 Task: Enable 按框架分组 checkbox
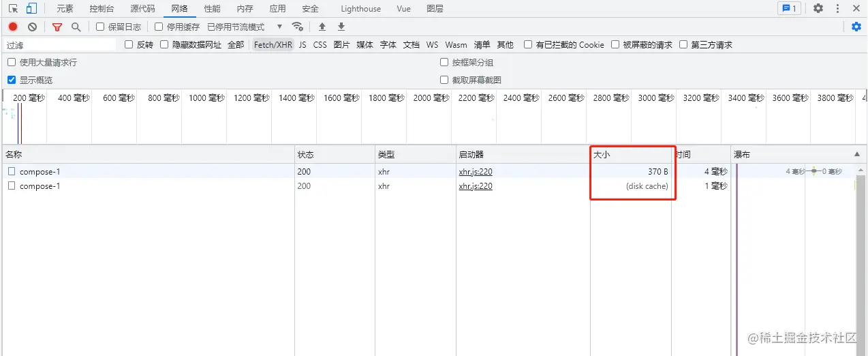[x=444, y=62]
